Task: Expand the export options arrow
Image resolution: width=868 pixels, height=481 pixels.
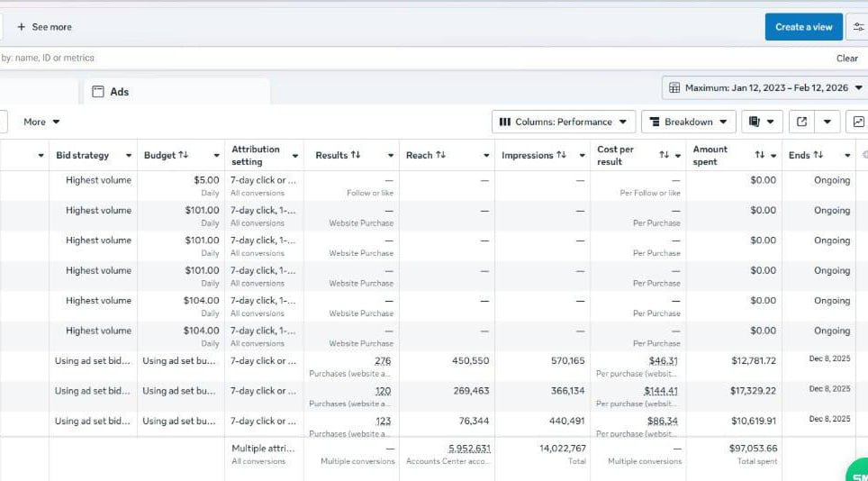Action: (828, 122)
